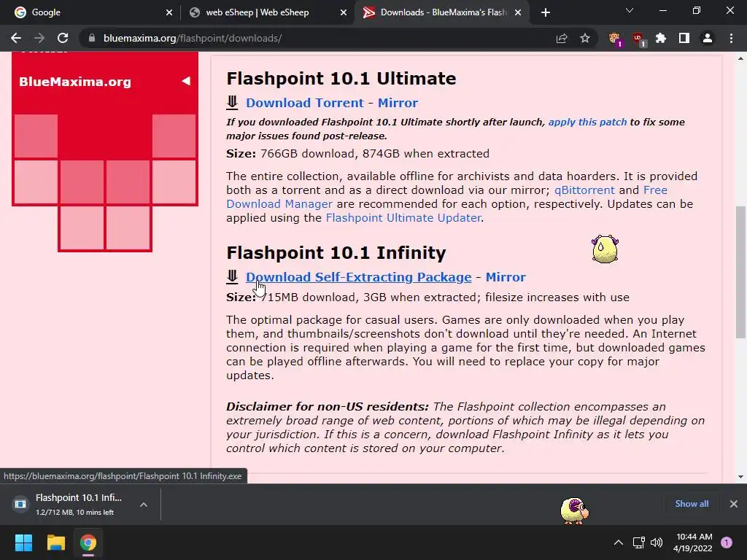Image resolution: width=747 pixels, height=560 pixels.
Task: Open the clock showing 10:44 AM
Action: point(693,542)
